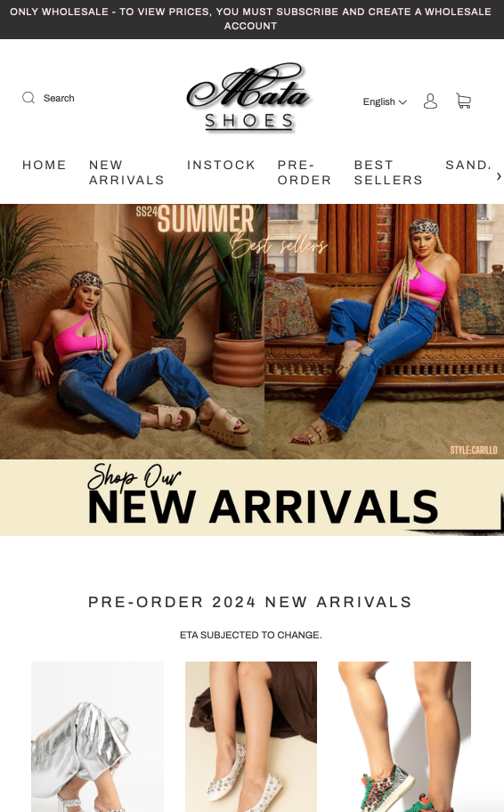Click the Mata Shoes logo
This screenshot has height=812, width=504.
pos(249,97)
